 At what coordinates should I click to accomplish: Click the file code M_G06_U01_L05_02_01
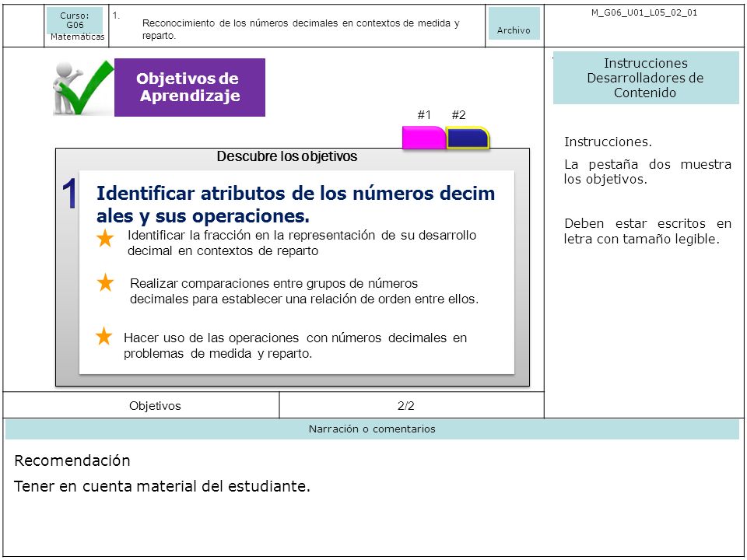(x=644, y=13)
